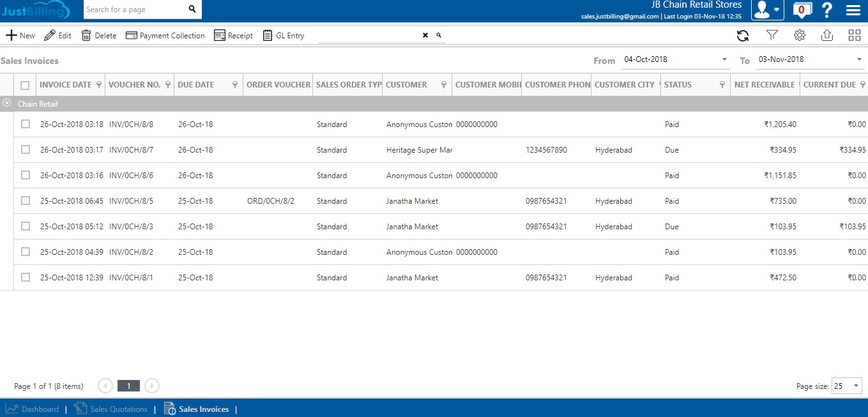Open the To date dropdown
Viewport: 868px width, 417px height.
[859, 59]
